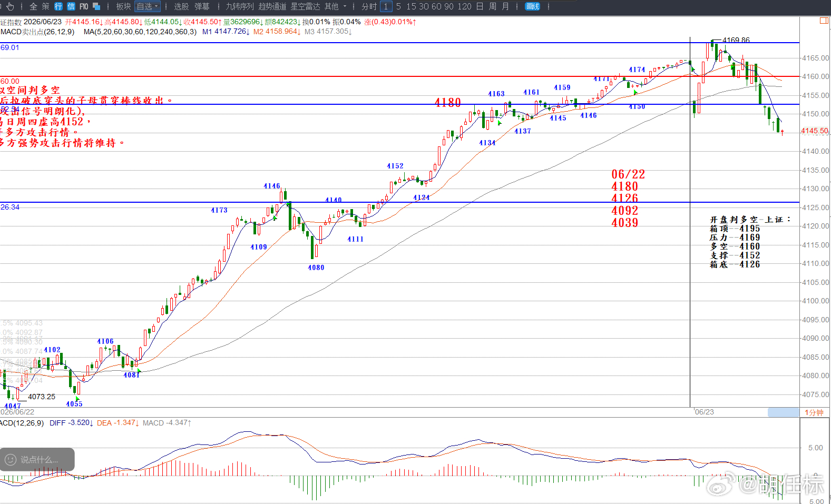This screenshot has width=831, height=504.
Task: Expand the arrow next to 其他
Action: [x=345, y=6]
